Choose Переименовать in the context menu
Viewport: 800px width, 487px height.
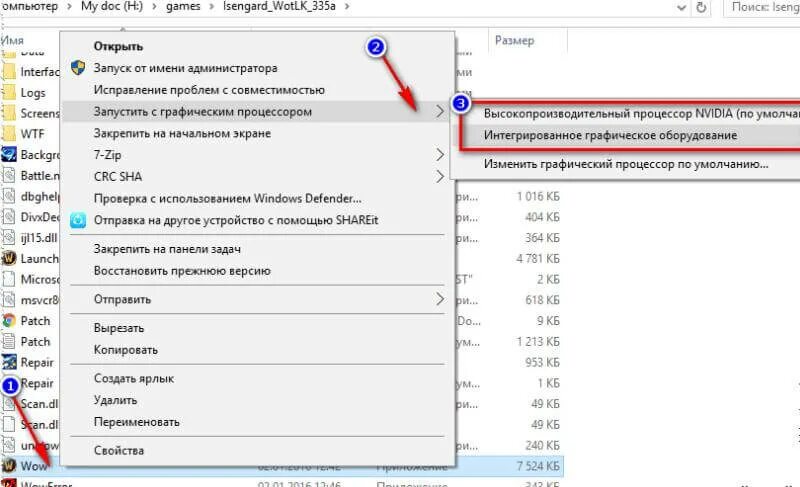pos(137,422)
